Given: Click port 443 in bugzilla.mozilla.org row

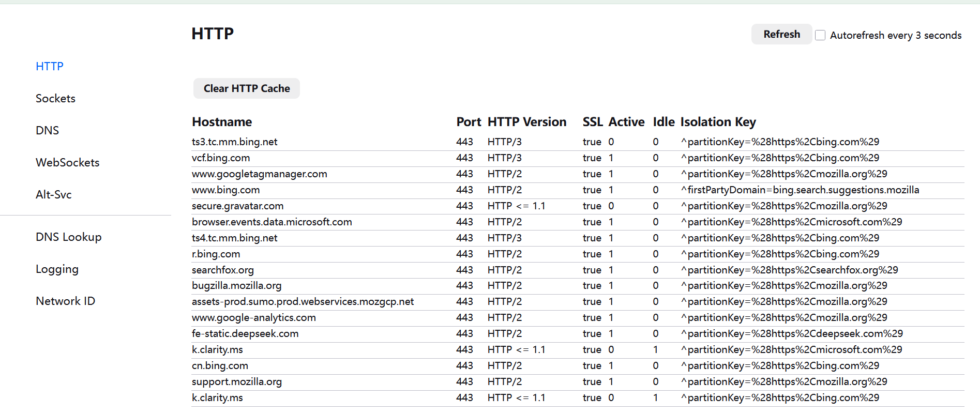Looking at the screenshot, I should [x=464, y=285].
